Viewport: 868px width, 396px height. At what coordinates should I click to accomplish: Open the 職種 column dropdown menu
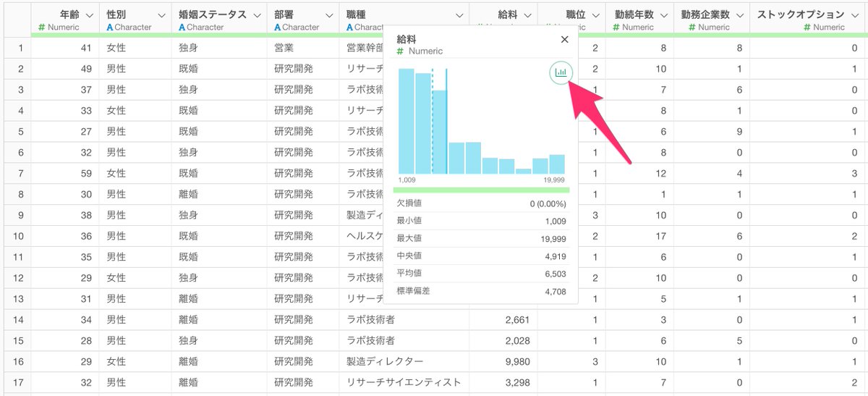click(459, 15)
